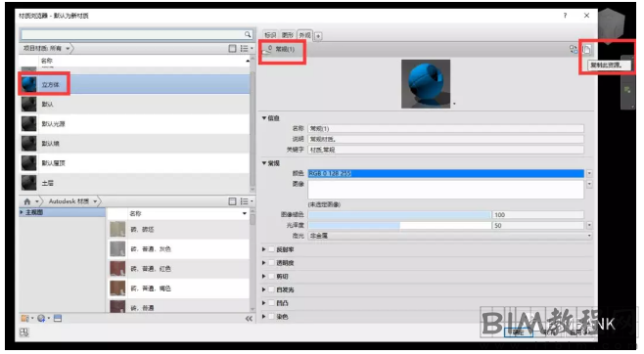
Task: Open the 高光 非金属 dropdown
Action: tap(450, 236)
